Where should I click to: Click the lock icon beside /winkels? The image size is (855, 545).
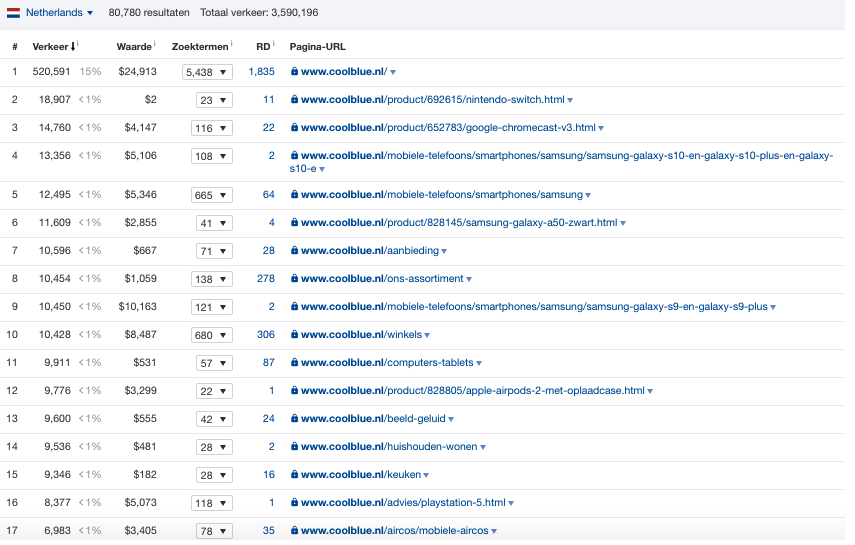pyautogui.click(x=294, y=334)
